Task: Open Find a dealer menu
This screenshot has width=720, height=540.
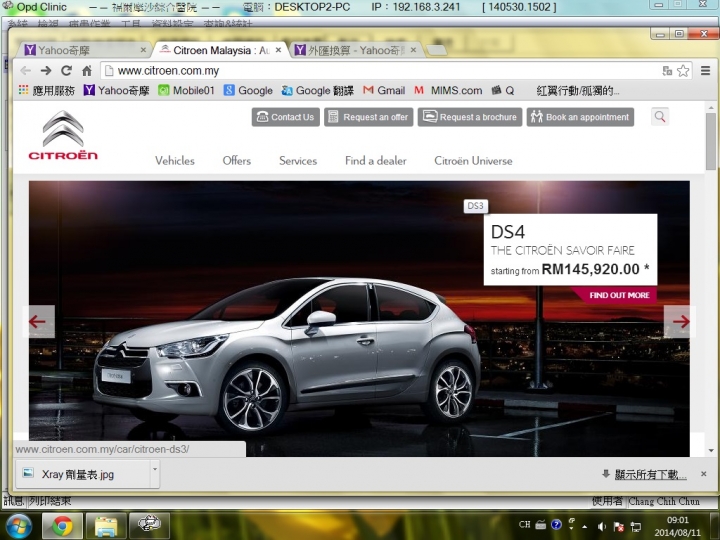Action: (376, 161)
